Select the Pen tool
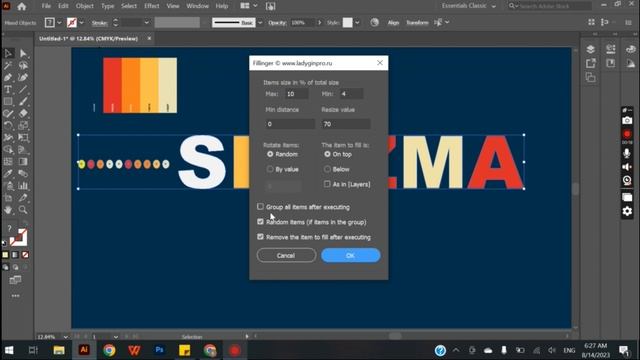The image size is (640, 360). [8, 78]
